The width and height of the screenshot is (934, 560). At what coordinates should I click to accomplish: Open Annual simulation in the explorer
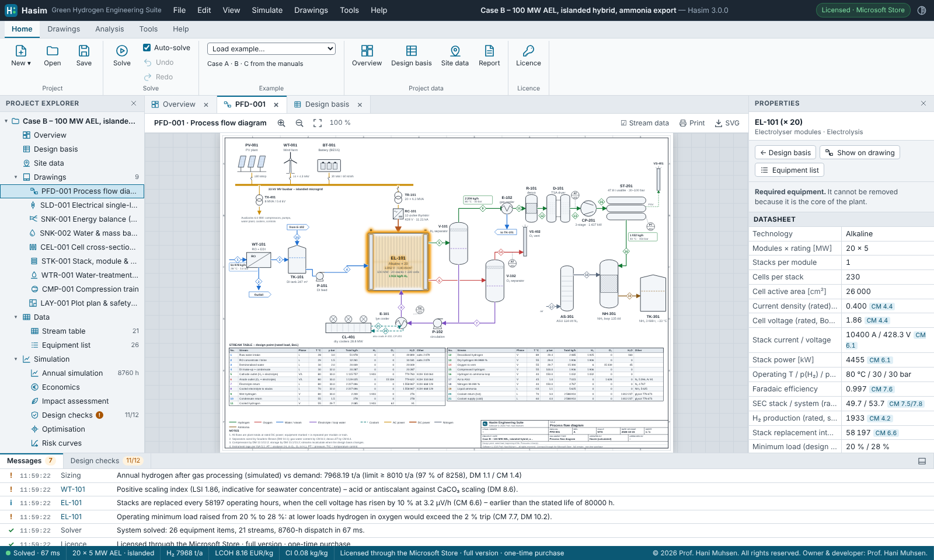(x=72, y=373)
